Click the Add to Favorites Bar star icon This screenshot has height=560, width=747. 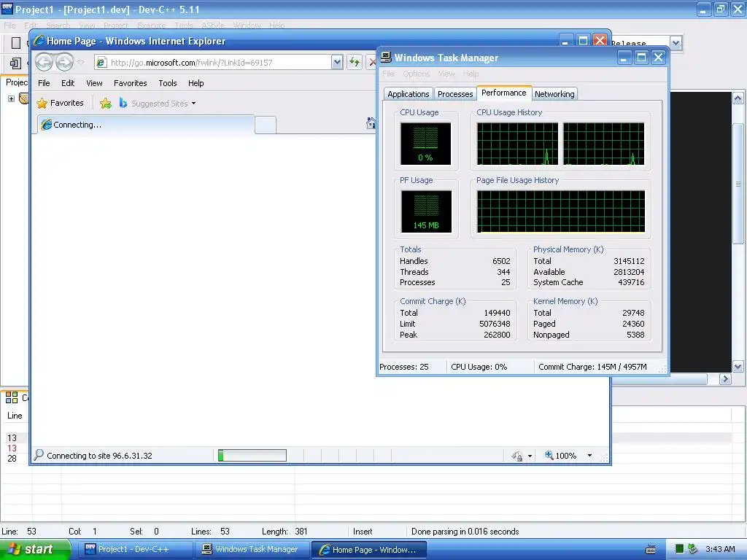105,103
